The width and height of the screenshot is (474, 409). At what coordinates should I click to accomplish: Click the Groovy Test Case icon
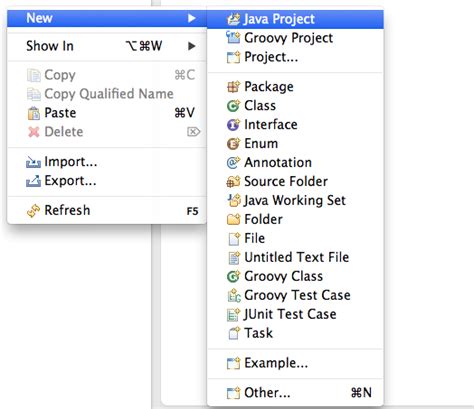click(233, 295)
